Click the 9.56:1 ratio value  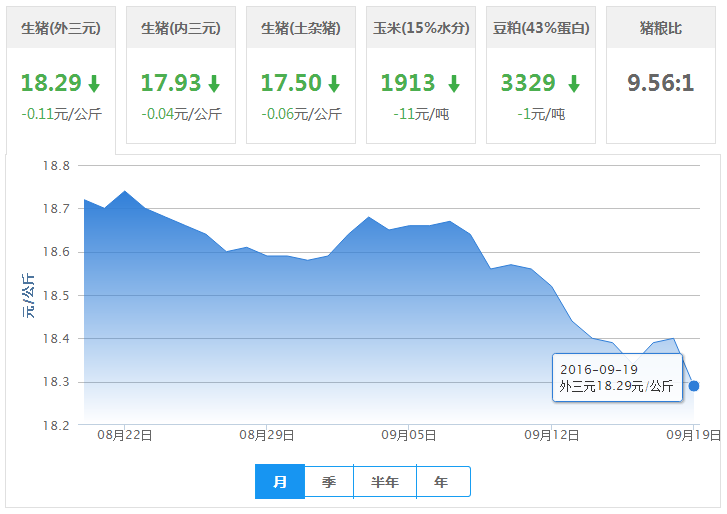(661, 83)
